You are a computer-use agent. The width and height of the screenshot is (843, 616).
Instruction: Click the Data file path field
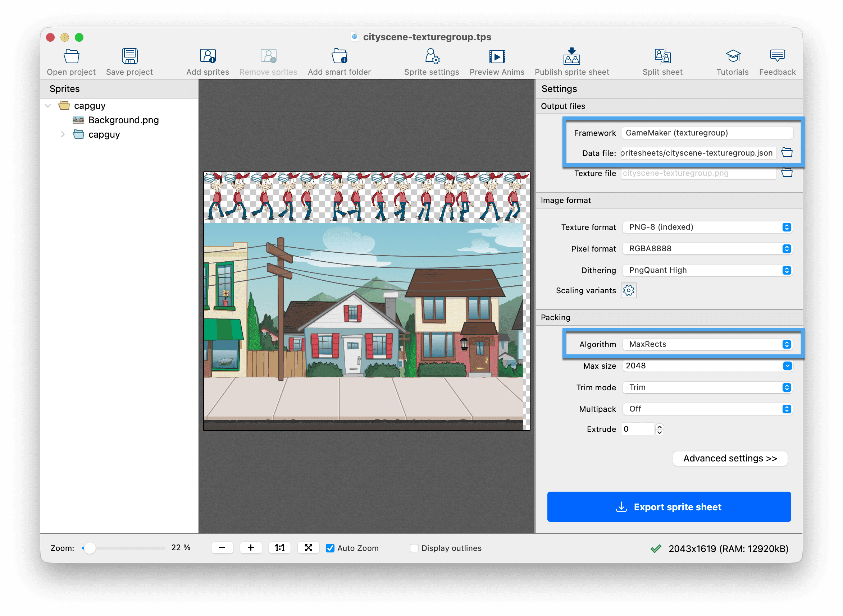click(x=698, y=153)
